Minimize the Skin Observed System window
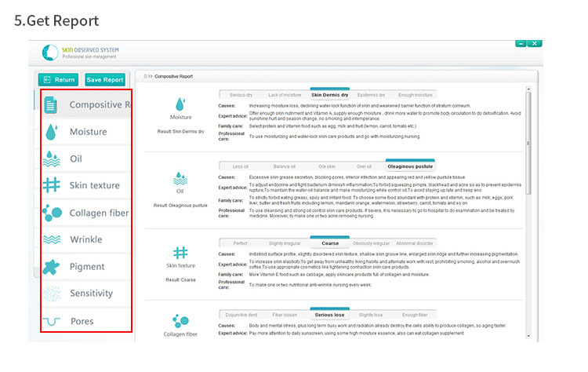This screenshot has width=588, height=372. pos(522,43)
